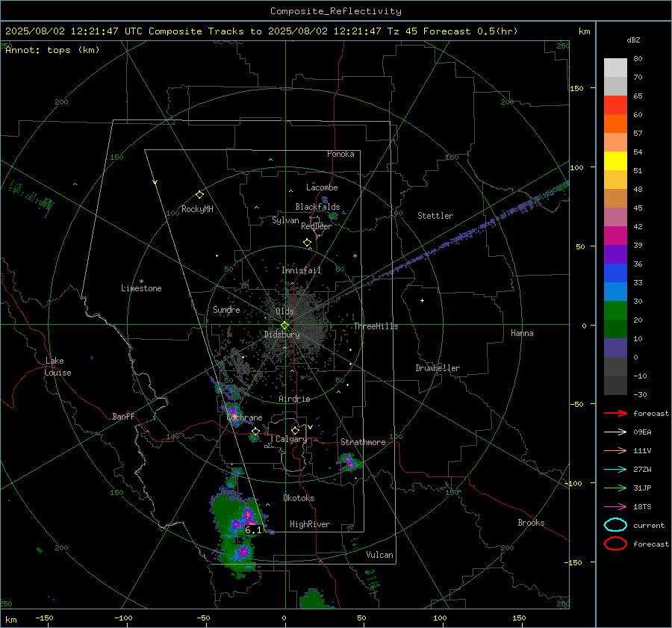Click the dBZ legend heading
The image size is (672, 628).
coord(633,40)
